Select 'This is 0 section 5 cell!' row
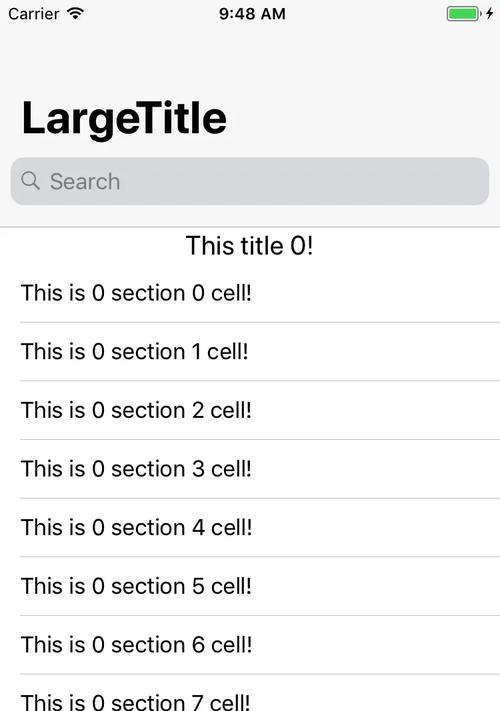This screenshot has height=711, width=500. point(250,586)
